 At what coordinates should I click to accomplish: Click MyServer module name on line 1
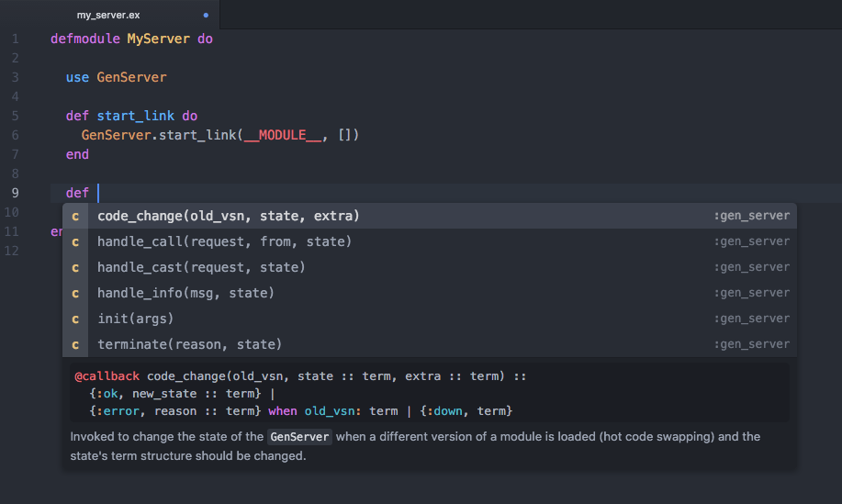(159, 39)
